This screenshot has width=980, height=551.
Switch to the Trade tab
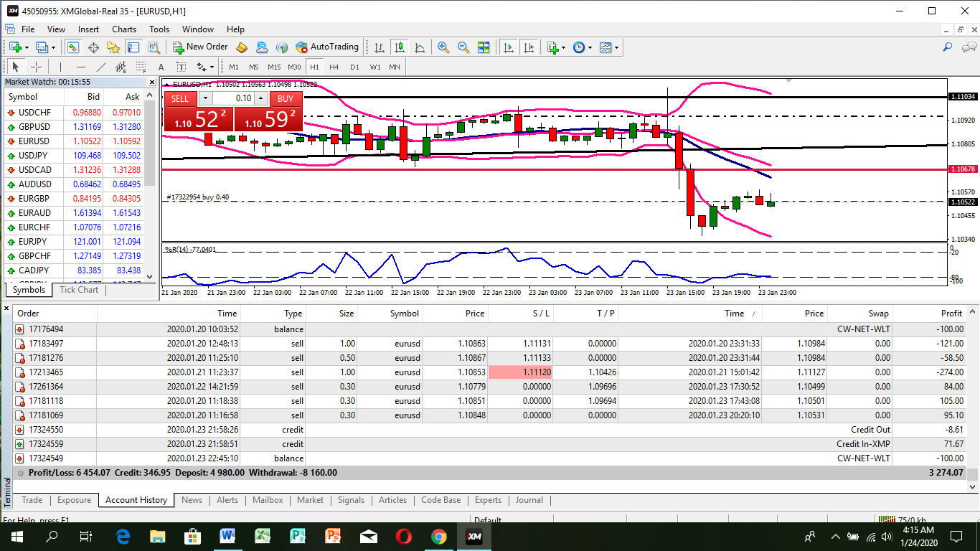32,500
